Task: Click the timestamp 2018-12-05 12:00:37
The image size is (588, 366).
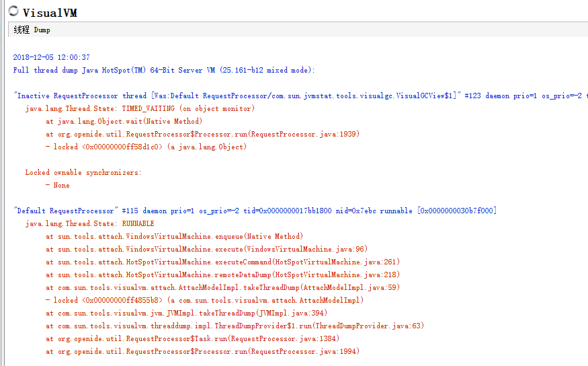Action: click(51, 57)
